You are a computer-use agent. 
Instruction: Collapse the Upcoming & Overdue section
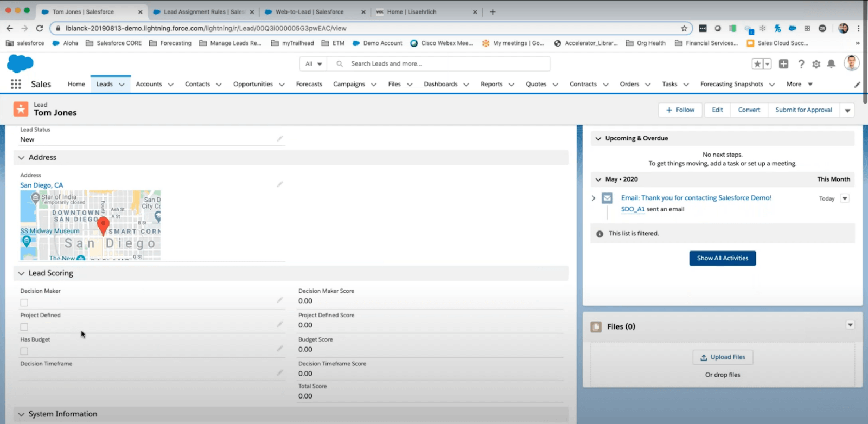[x=598, y=138]
